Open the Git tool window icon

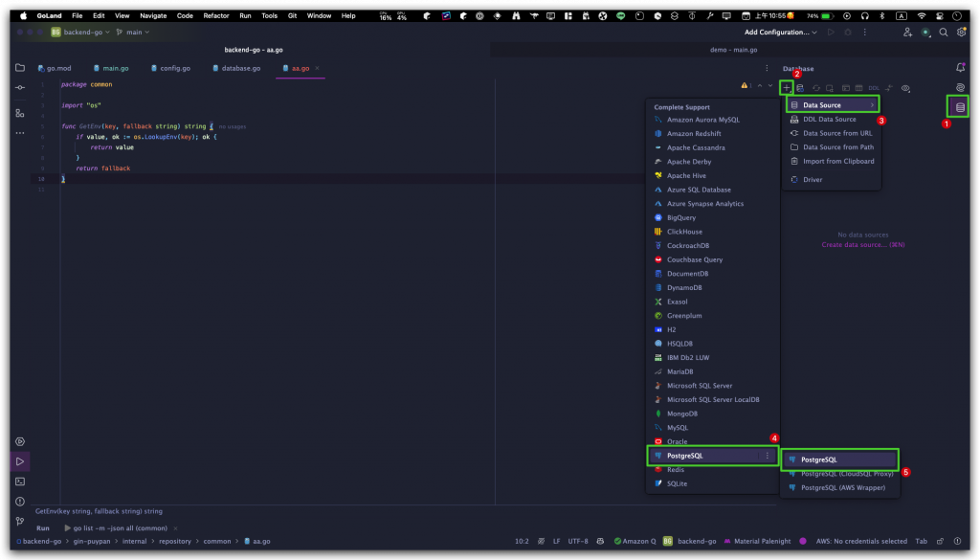20,522
